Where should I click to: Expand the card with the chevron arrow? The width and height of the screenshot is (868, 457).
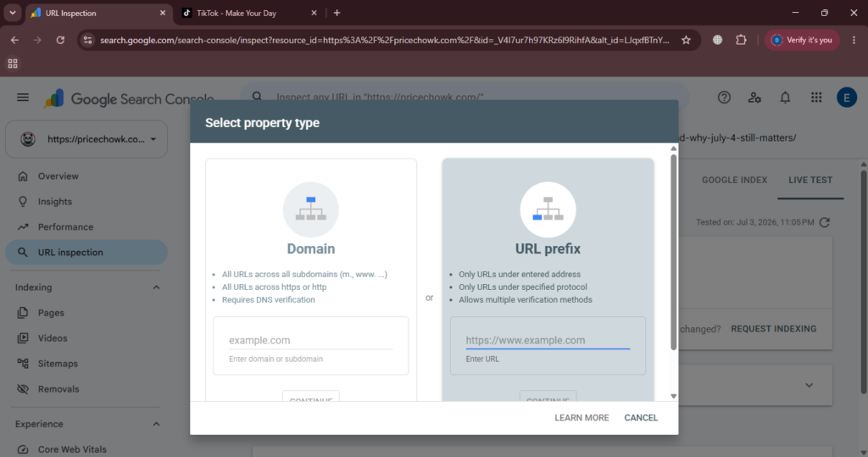[809, 385]
